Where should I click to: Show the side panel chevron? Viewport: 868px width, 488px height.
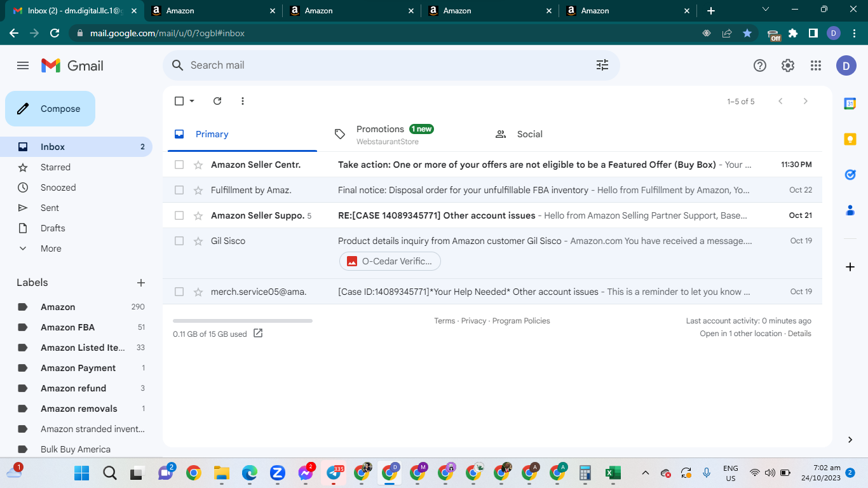(x=850, y=440)
